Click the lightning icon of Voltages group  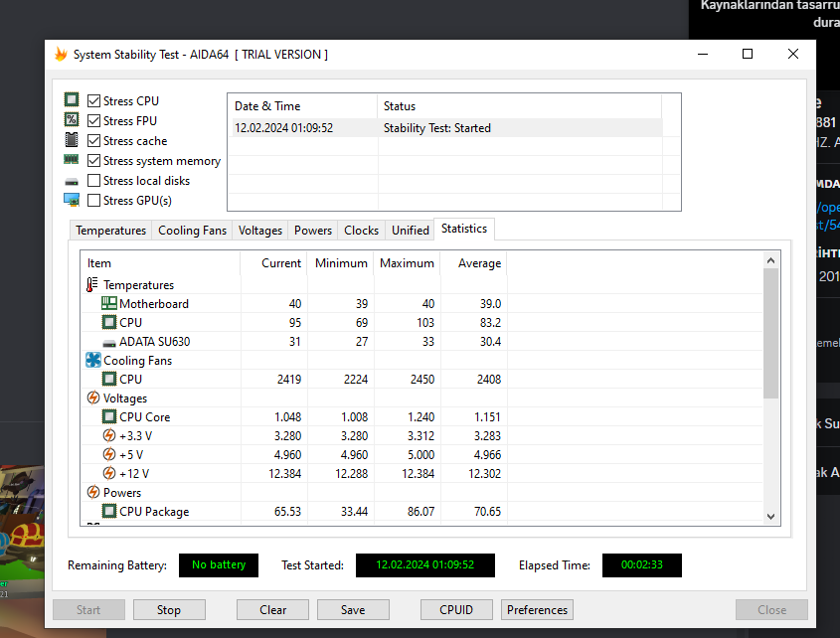tap(93, 398)
